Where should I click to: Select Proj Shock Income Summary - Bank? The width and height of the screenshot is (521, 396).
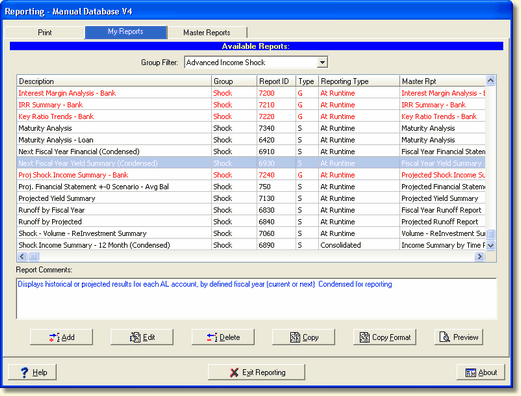[251, 175]
